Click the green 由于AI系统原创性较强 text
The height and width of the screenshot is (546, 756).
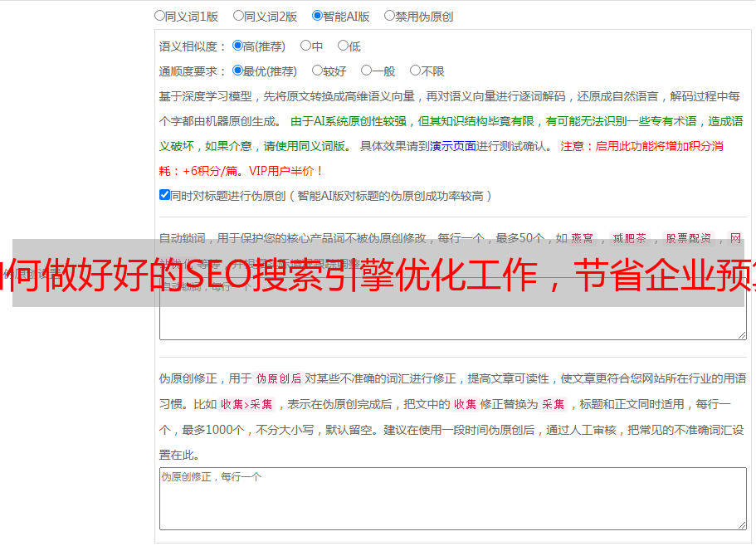tap(349, 121)
